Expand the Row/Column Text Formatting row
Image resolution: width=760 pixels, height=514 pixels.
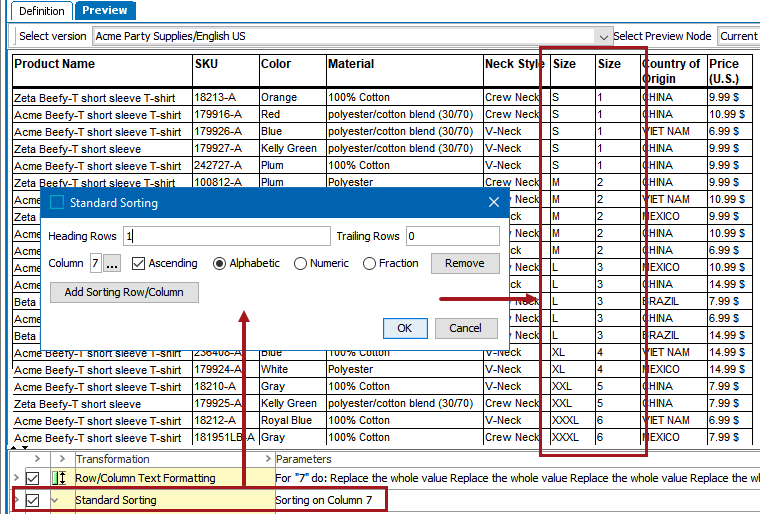(x=16, y=478)
